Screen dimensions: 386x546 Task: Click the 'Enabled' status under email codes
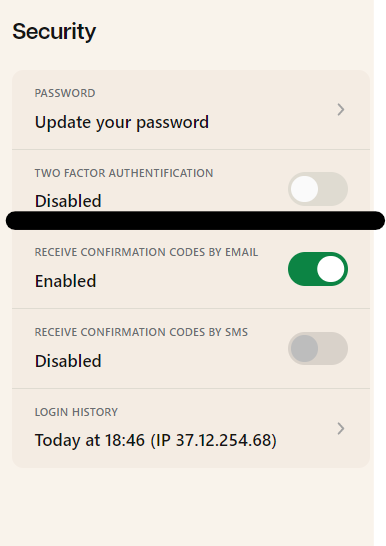point(65,281)
